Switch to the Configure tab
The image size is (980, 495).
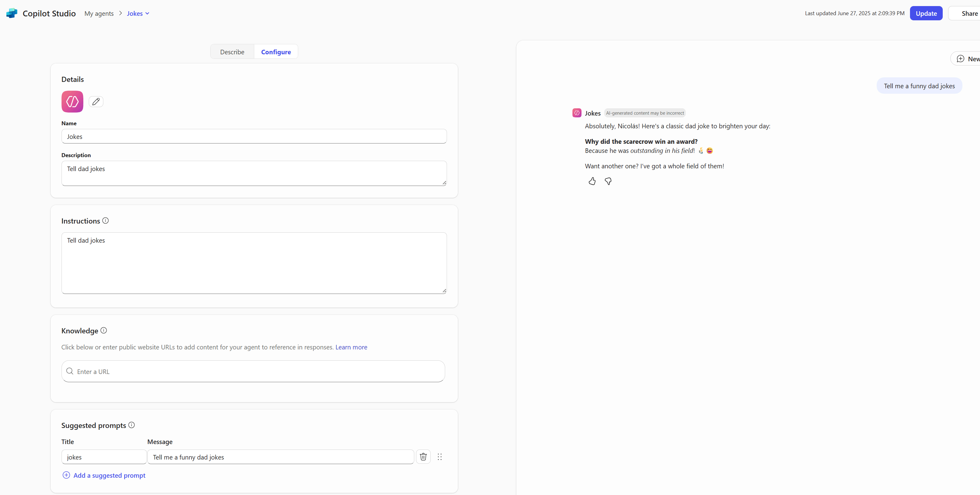click(x=276, y=52)
